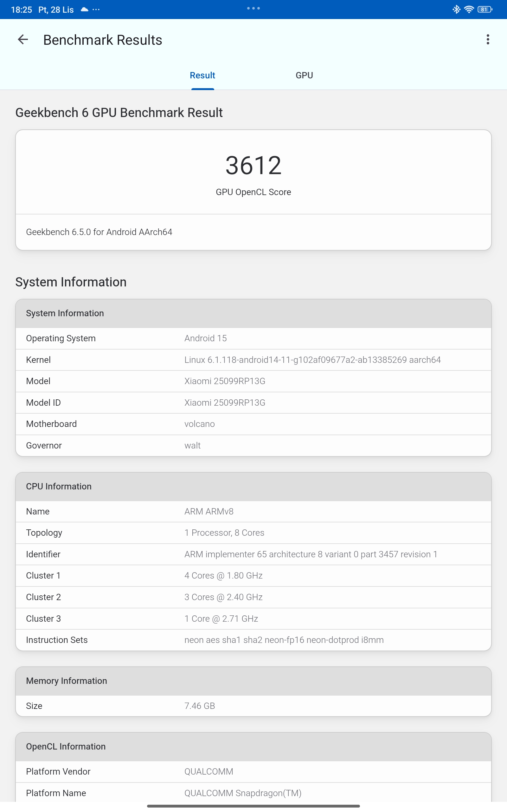Tap the Bluetooth status icon
This screenshot has width=507, height=812.
click(x=456, y=10)
